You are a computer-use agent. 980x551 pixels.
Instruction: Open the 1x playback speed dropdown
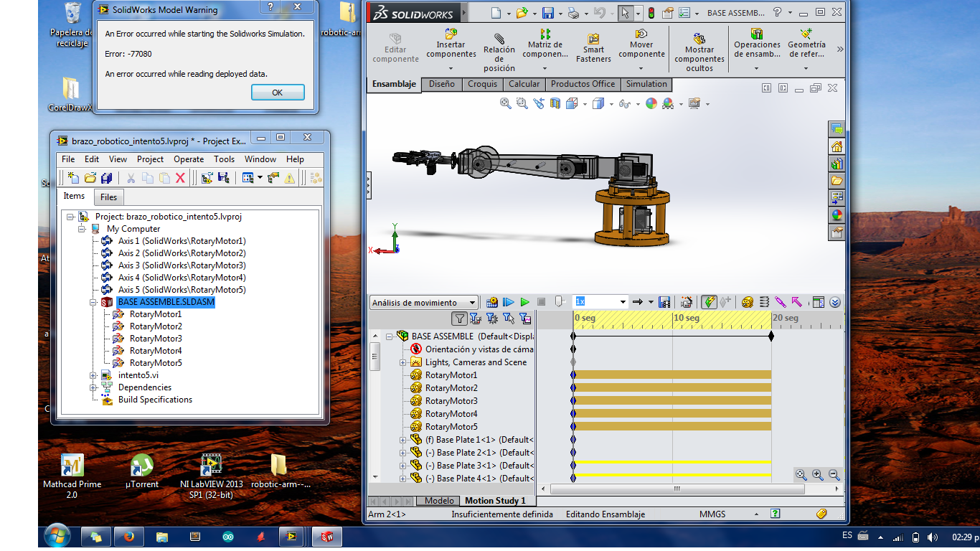[623, 303]
